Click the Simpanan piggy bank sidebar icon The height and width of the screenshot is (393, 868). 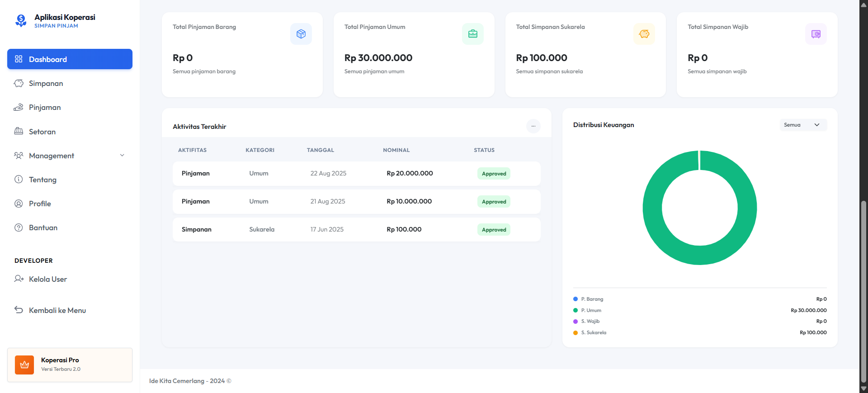pos(19,83)
